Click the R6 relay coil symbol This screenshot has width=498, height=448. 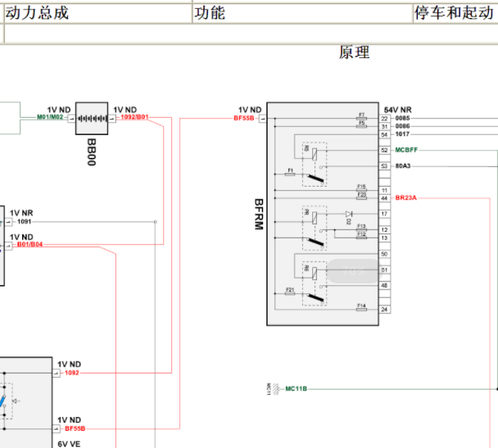(315, 274)
